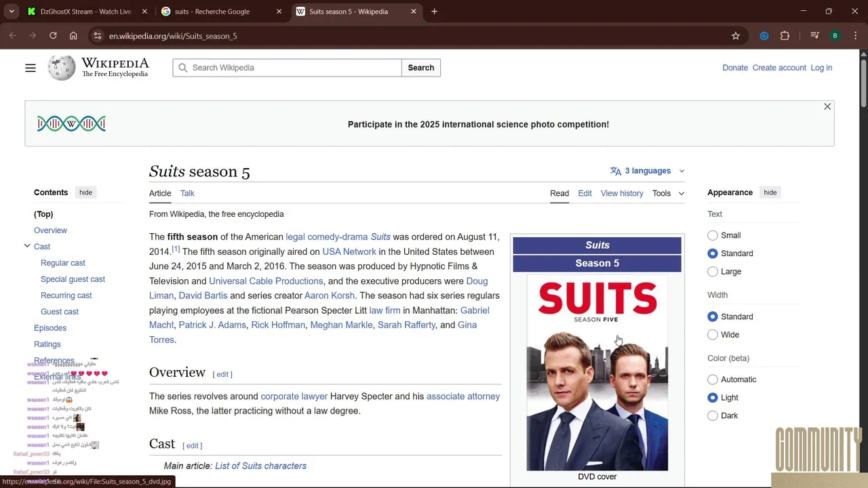Screen dimensions: 868x488
Task: Expand the 3 languages dropdown
Action: pos(648,171)
